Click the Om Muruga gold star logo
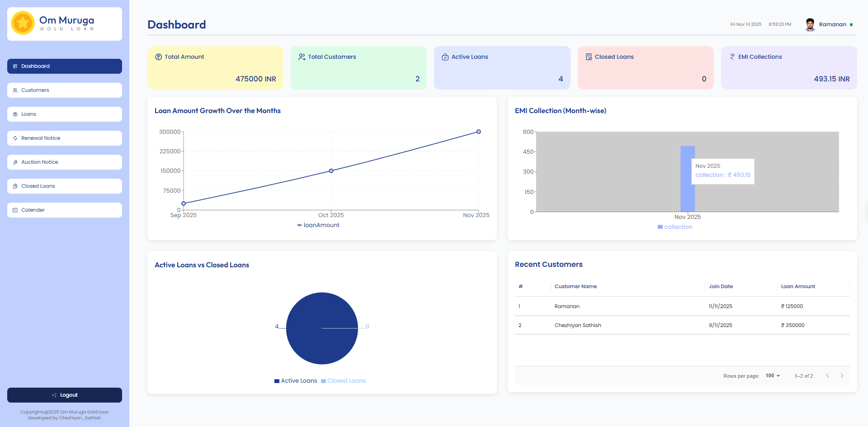This screenshot has width=868, height=427. pyautogui.click(x=23, y=23)
